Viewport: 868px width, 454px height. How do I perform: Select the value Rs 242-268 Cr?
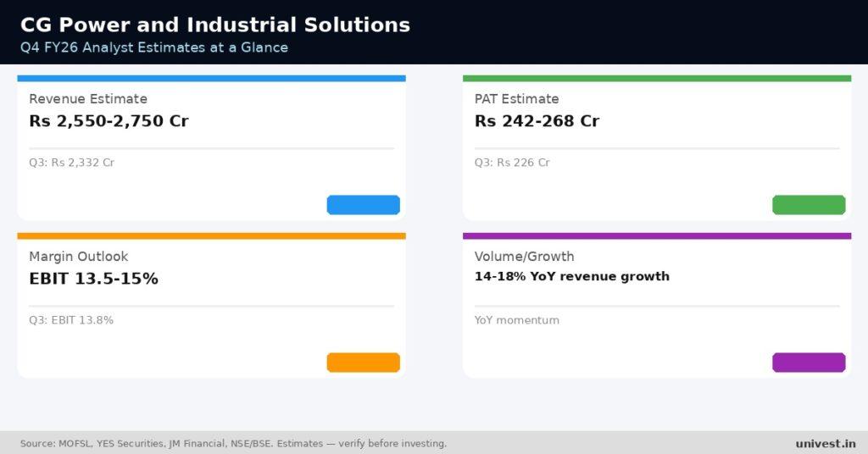[537, 121]
